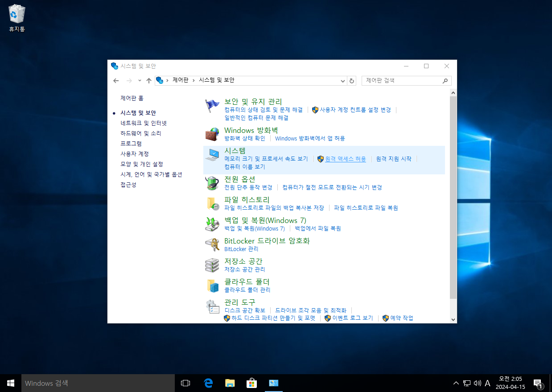This screenshot has width=552, height=392.
Task: Open the clock and date in taskbar
Action: [511, 383]
